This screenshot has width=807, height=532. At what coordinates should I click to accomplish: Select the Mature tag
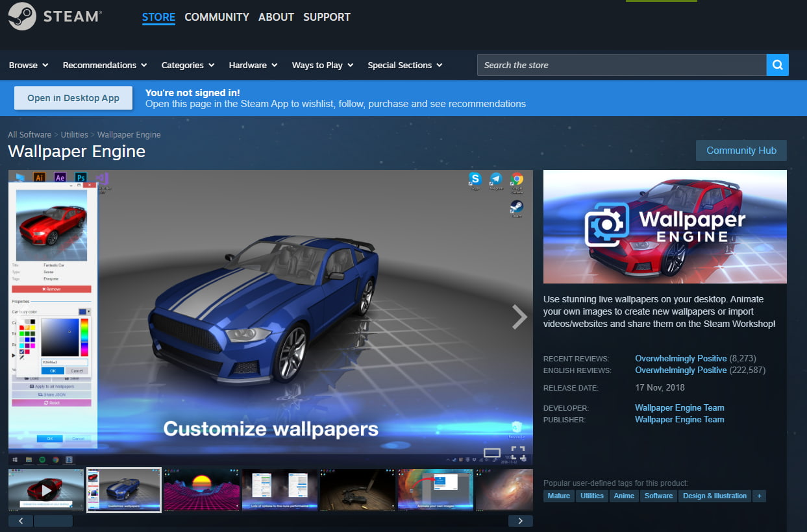[x=558, y=496]
